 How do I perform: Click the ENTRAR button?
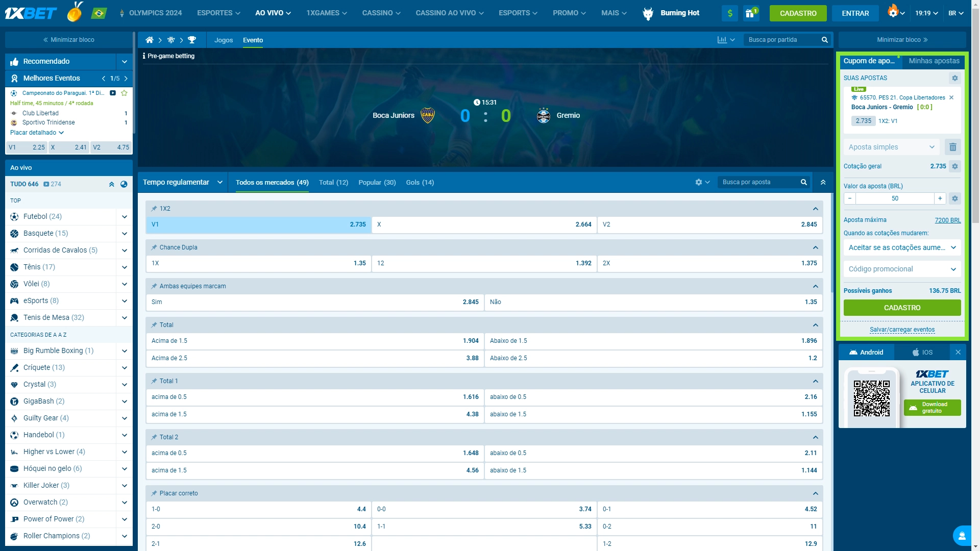coord(855,13)
